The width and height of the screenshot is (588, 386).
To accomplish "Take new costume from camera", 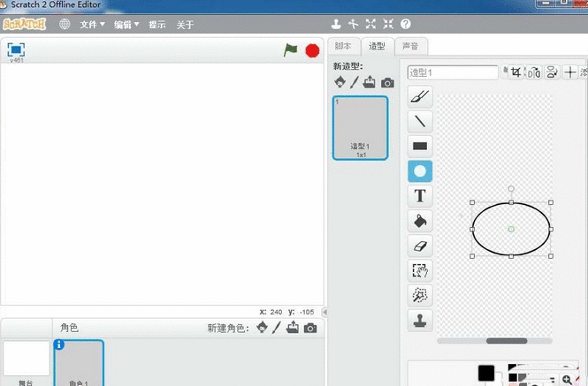I will (387, 82).
